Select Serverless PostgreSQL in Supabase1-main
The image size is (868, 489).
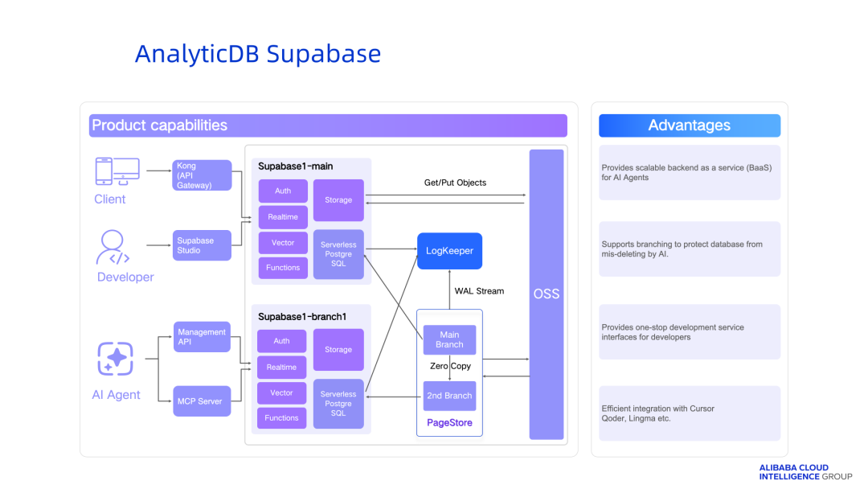338,254
